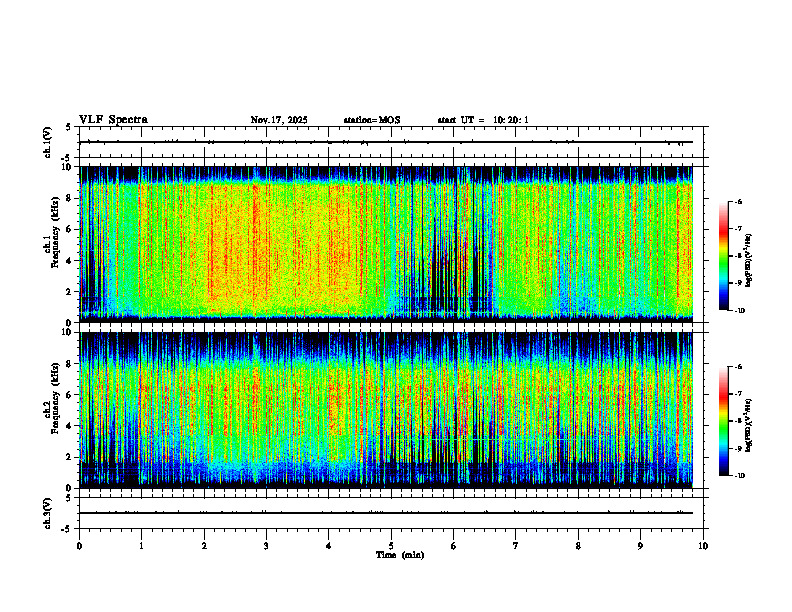Select the "start UT = 10:20:1" header text
This screenshot has width=792, height=612.
click(483, 120)
